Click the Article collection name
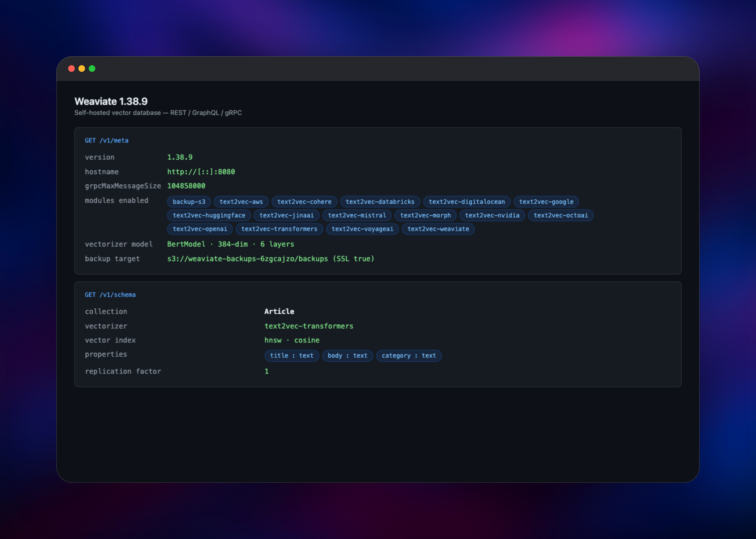The image size is (756, 539). point(279,312)
